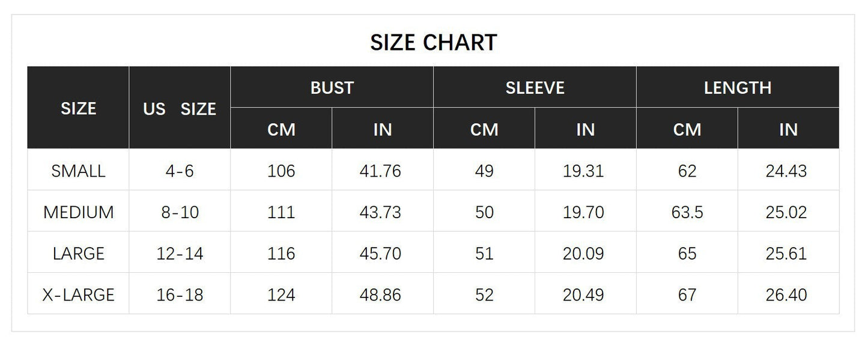Select the X-LARGE size row label

pos(78,295)
